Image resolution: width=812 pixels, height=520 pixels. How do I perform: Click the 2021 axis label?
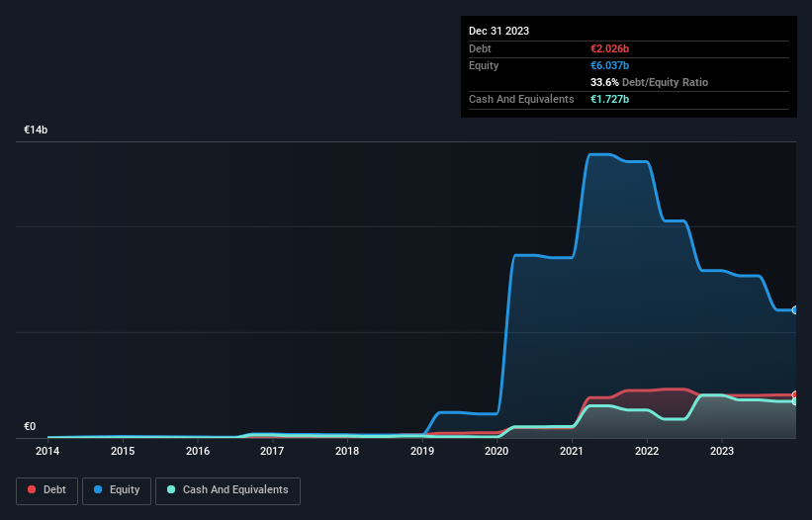click(572, 451)
